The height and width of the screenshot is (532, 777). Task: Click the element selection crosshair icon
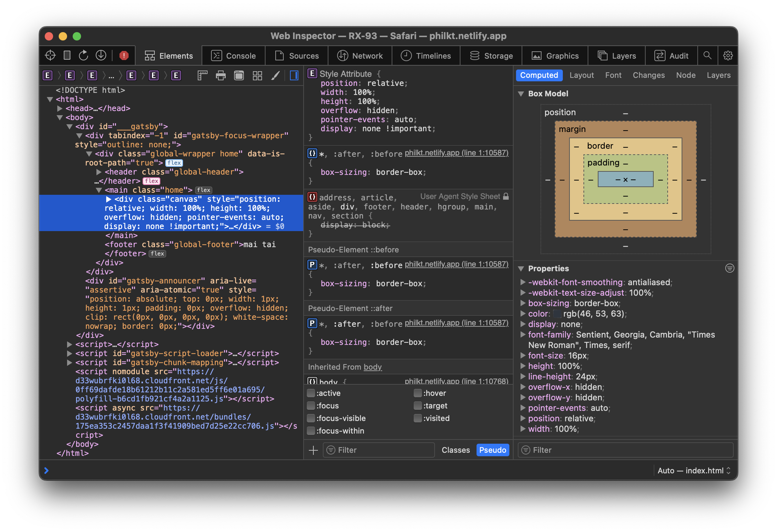coord(50,56)
